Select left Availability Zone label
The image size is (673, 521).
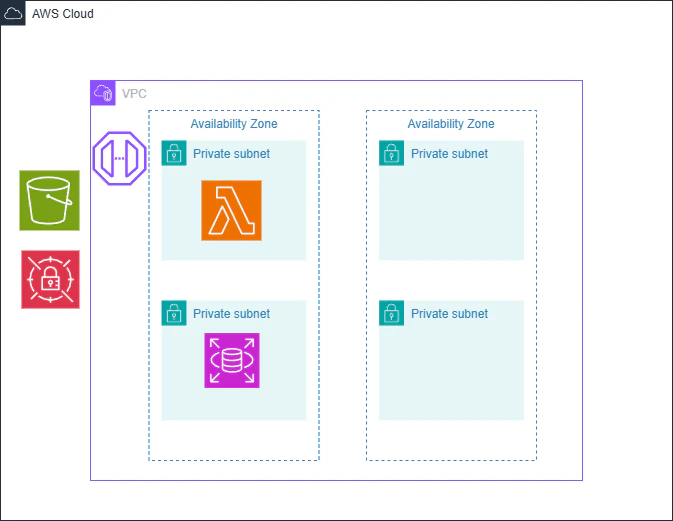point(234,124)
